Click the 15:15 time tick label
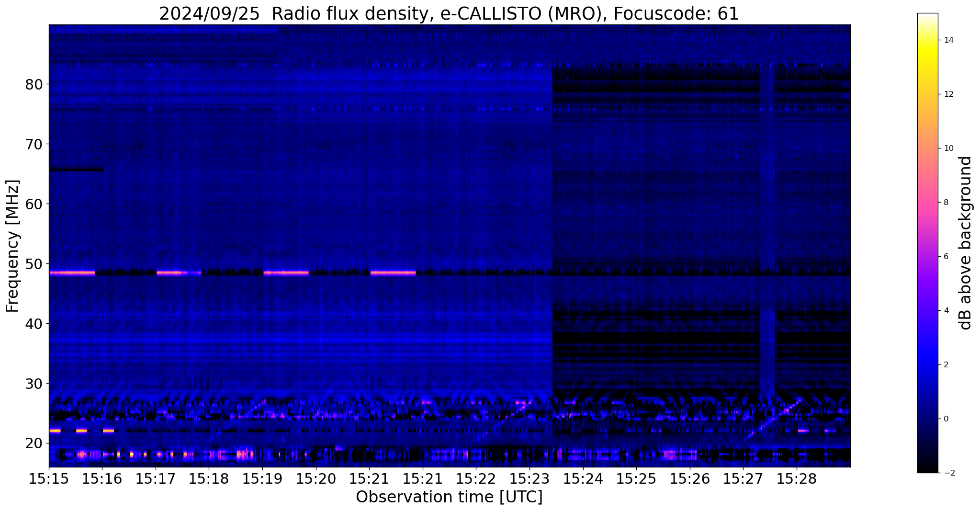This screenshot has height=511, width=980. point(49,479)
